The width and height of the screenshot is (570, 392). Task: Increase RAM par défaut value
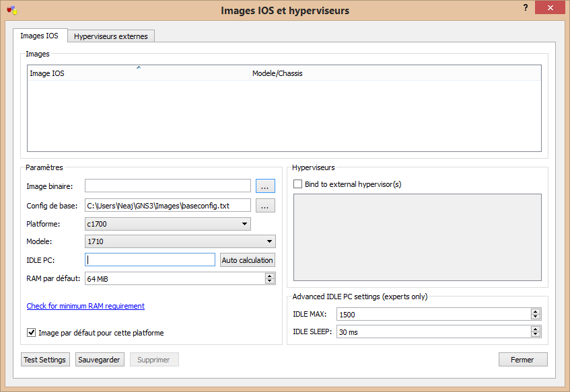pyautogui.click(x=270, y=276)
